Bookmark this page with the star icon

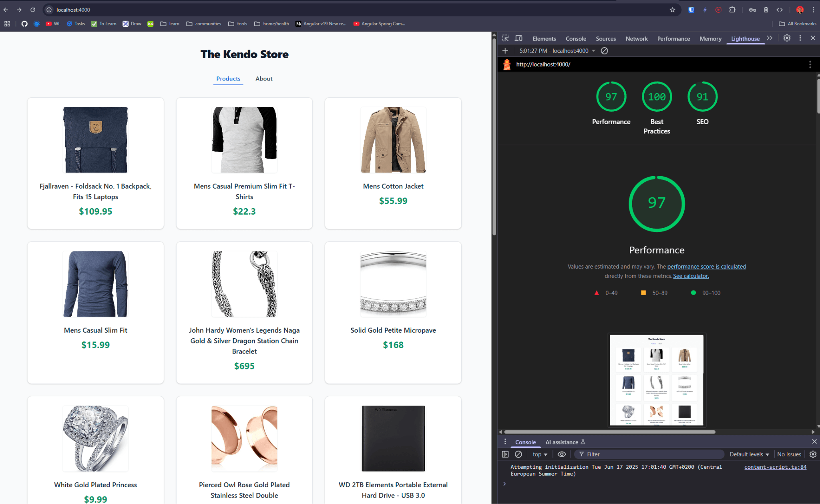(x=673, y=10)
